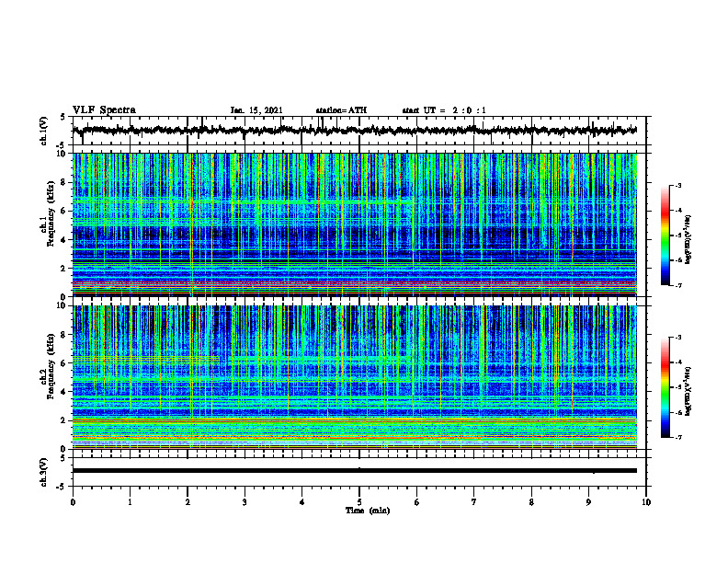Click the ch.1 colorbar log(PSD) label

tap(688, 239)
